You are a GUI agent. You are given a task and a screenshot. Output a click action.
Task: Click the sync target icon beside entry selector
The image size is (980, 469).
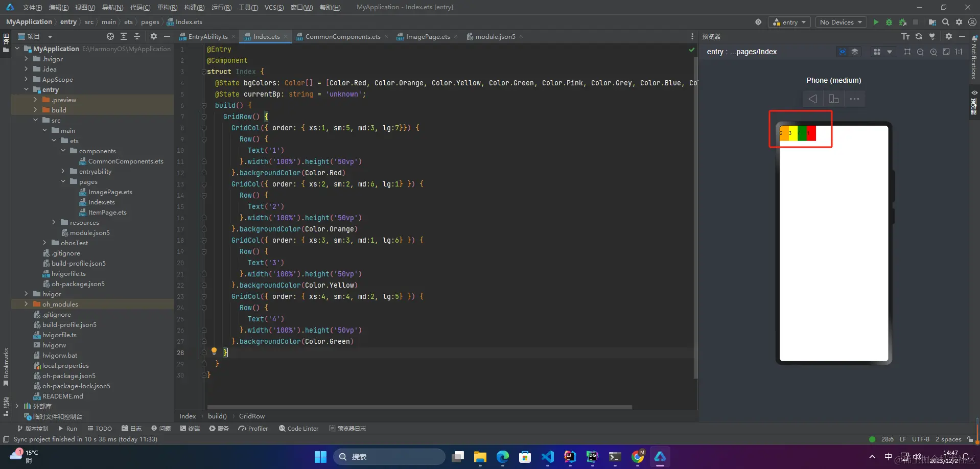pyautogui.click(x=758, y=22)
